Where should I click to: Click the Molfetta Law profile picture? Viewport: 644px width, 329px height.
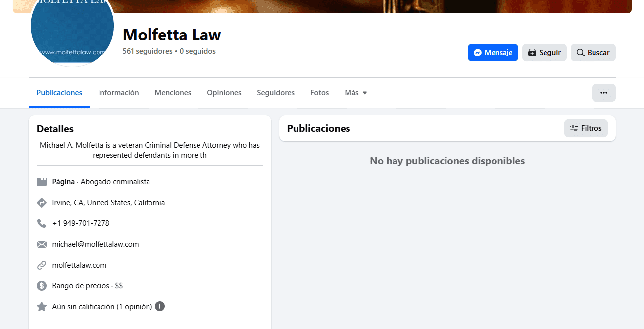(x=72, y=30)
